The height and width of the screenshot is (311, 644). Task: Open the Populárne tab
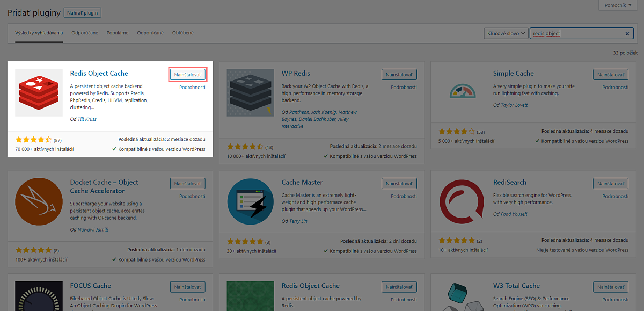tap(118, 33)
